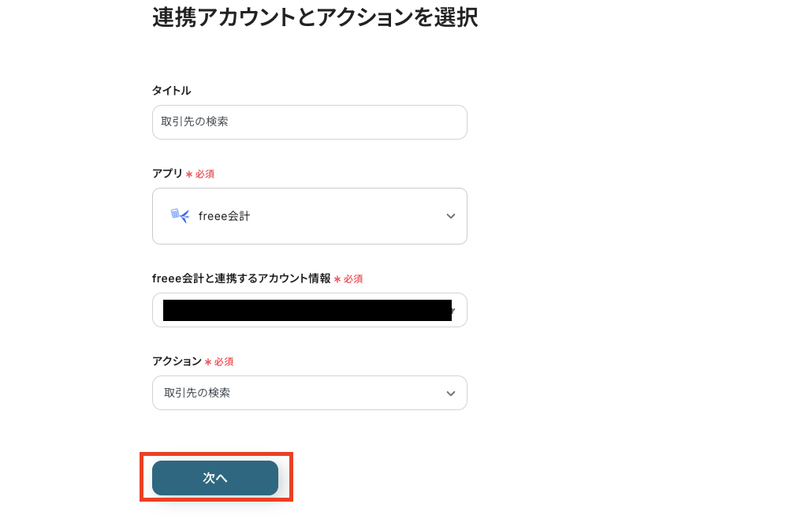Viewport: 812px width, 519px height.
Task: Click the redacted account information box
Action: pos(307,309)
